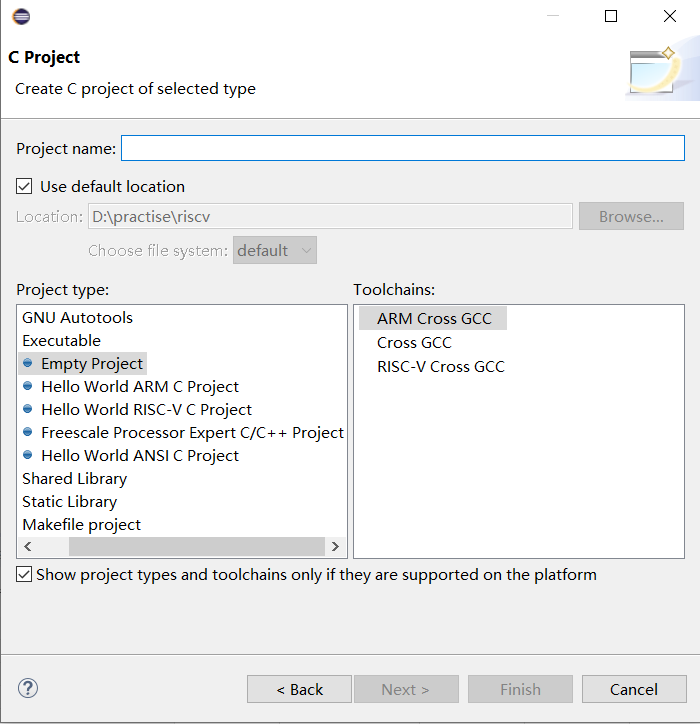Click the bullet icon next to Hello World RISC-V C Project
Screen dimensions: 700x724
pyautogui.click(x=28, y=409)
